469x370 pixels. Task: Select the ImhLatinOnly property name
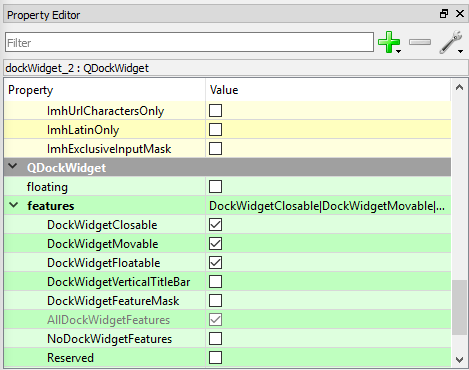(83, 130)
